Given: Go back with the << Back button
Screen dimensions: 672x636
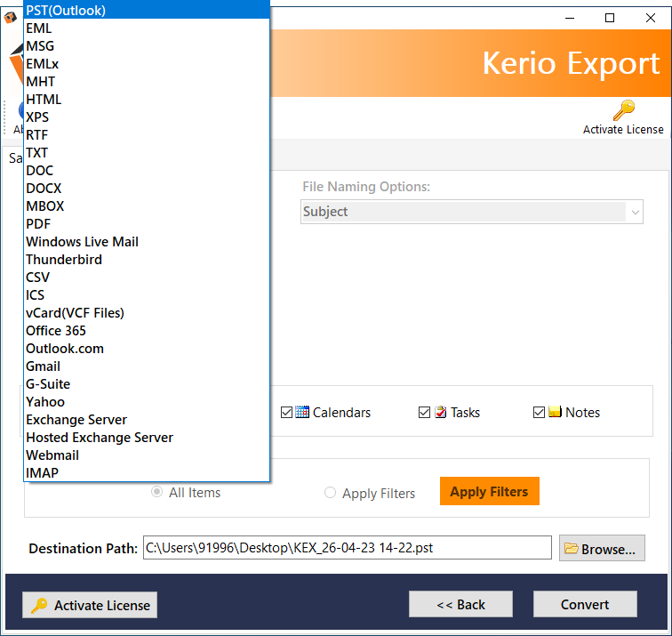Looking at the screenshot, I should [x=460, y=604].
